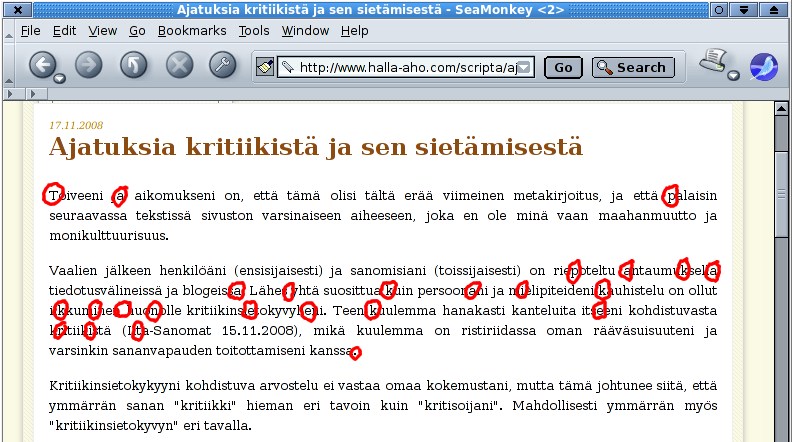Viewport: 792px width, 442px height.
Task: Click the titlebar up-arrow button
Action: 774,10
